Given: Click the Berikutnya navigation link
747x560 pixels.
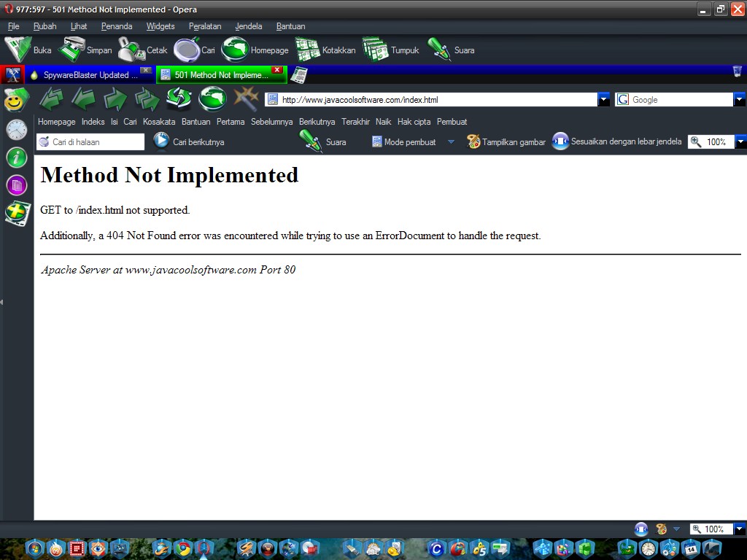Looking at the screenshot, I should pyautogui.click(x=317, y=122).
